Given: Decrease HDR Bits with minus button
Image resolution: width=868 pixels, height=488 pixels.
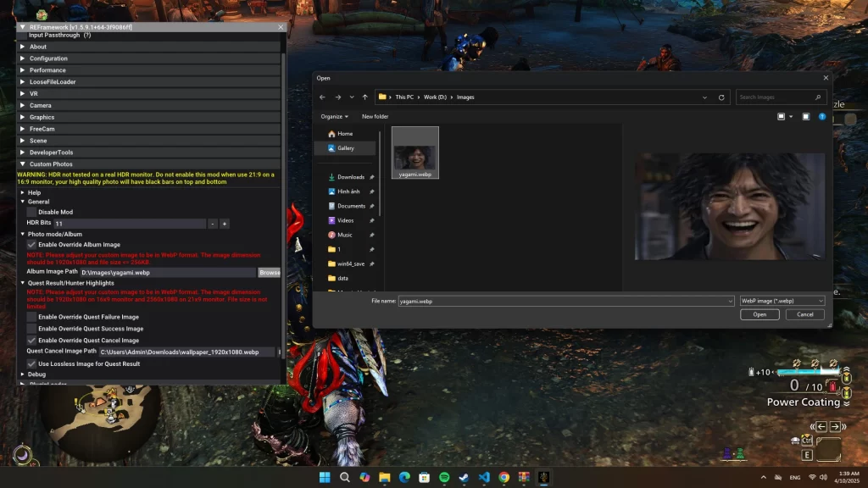Looking at the screenshot, I should pyautogui.click(x=213, y=224).
